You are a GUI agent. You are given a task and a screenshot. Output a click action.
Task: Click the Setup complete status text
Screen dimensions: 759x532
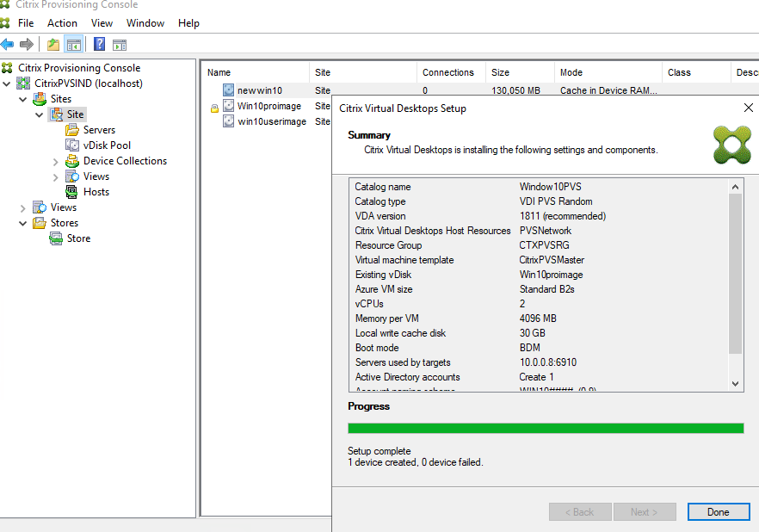point(379,451)
